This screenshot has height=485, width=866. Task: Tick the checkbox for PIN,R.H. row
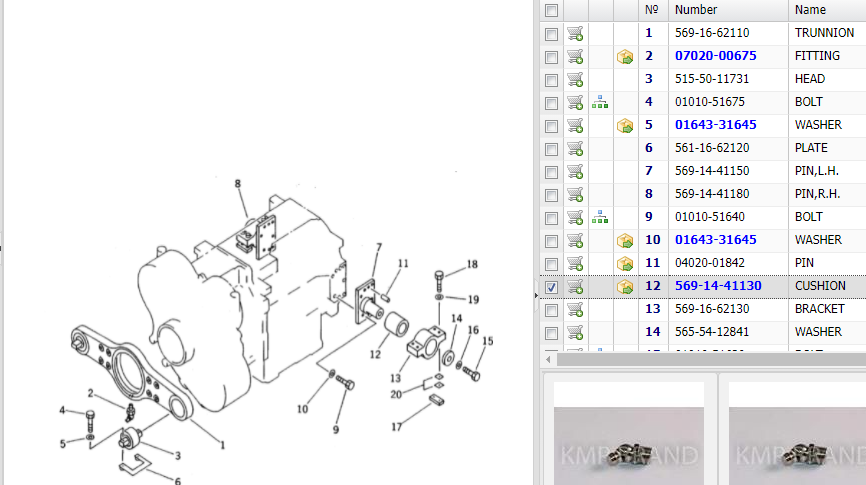551,195
